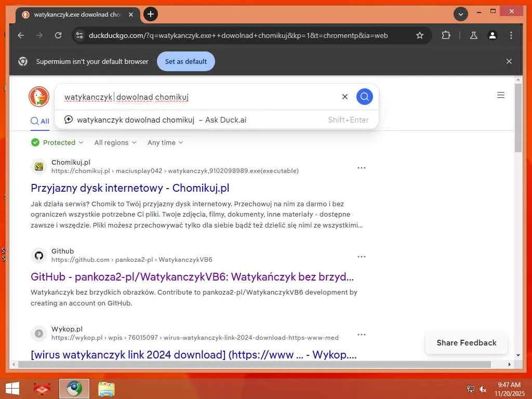
Task: Expand the Any time filter dropdown
Action: pos(165,142)
